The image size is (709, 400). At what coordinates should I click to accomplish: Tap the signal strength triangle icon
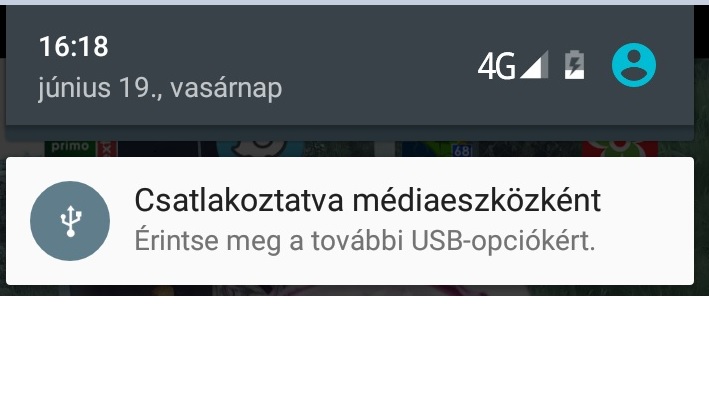(x=534, y=65)
